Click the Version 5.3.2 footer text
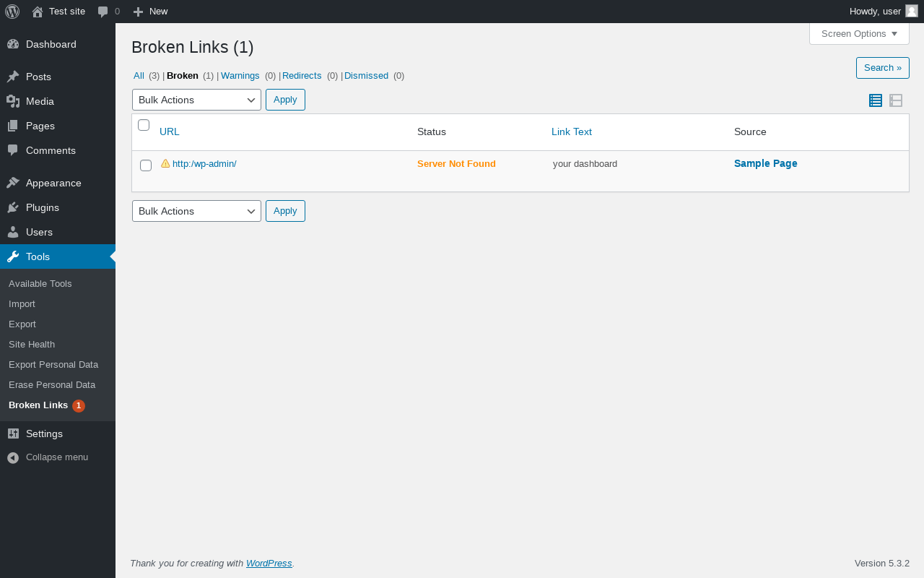Screen dimensions: 924x578 pos(882,564)
